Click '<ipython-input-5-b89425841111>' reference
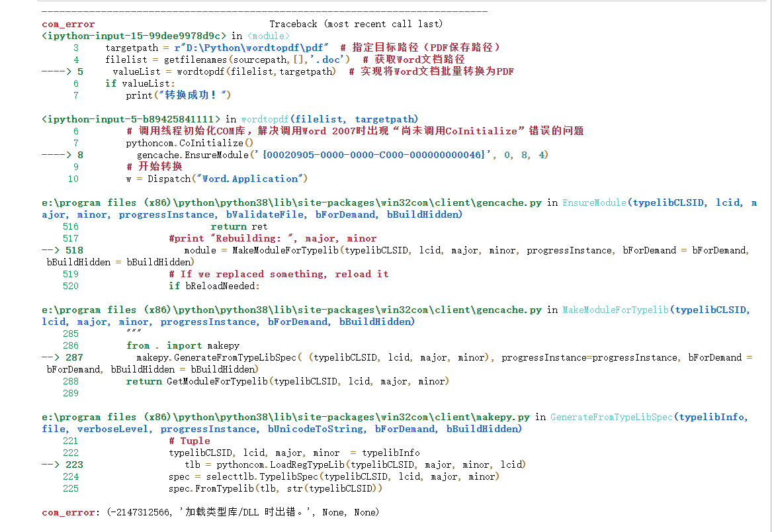Image resolution: width=772 pixels, height=532 pixels. tap(131, 119)
